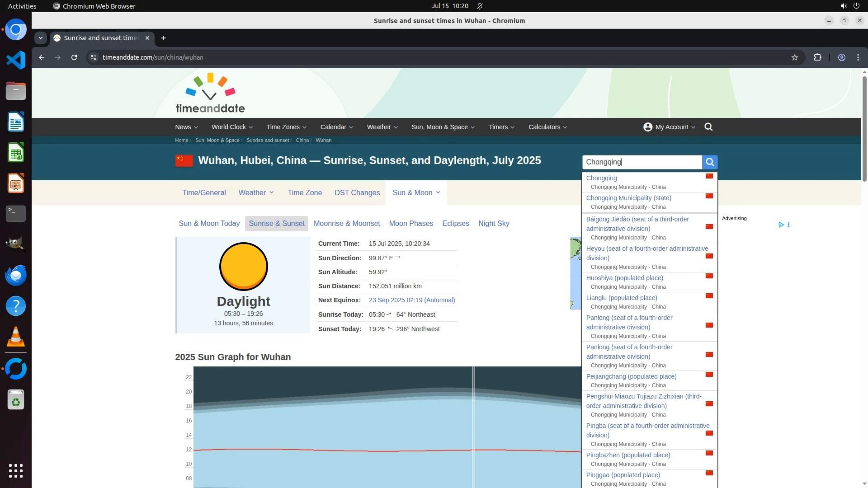
Task: Select the Time Zone tab
Action: click(x=305, y=192)
